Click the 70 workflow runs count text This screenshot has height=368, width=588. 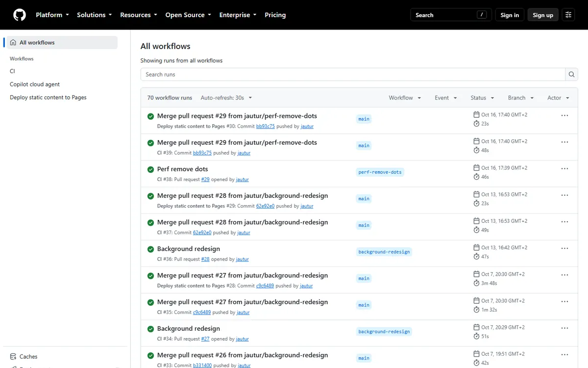tap(170, 98)
